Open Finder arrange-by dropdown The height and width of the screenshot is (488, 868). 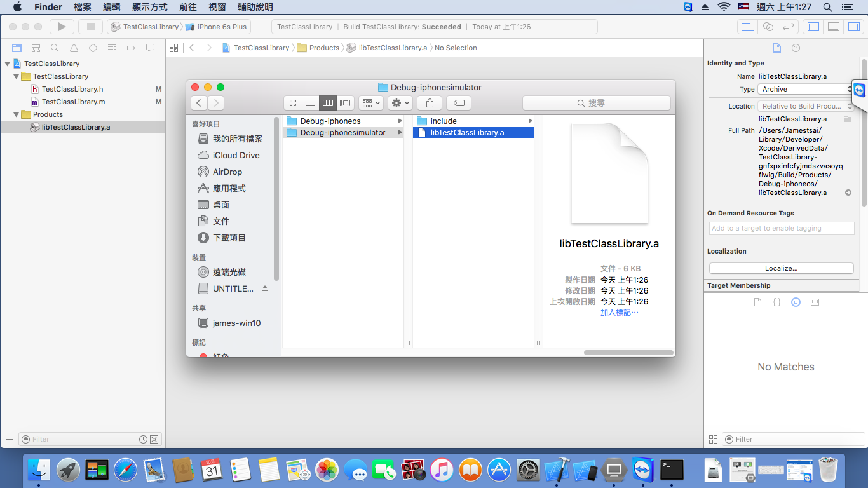point(370,102)
